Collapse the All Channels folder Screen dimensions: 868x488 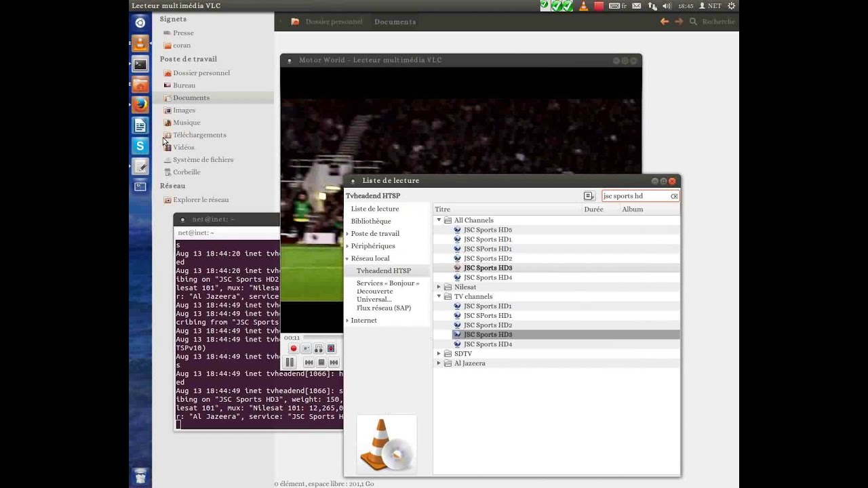tap(439, 220)
